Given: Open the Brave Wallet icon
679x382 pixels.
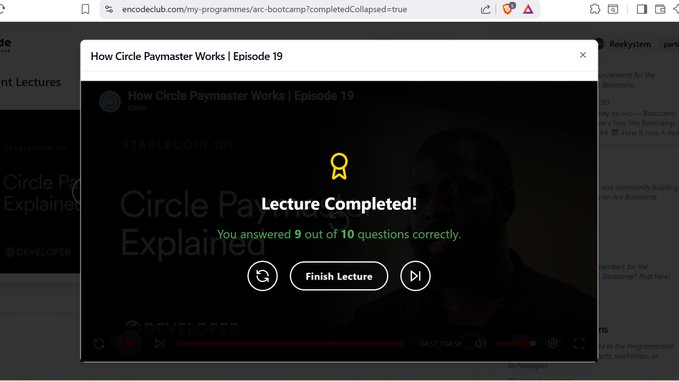Looking at the screenshot, I should (660, 9).
